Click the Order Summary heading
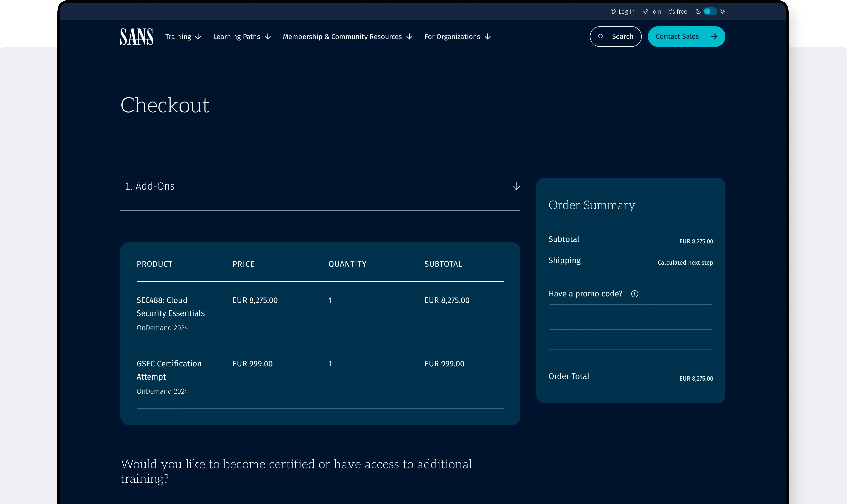The width and height of the screenshot is (847, 504). pos(592,205)
